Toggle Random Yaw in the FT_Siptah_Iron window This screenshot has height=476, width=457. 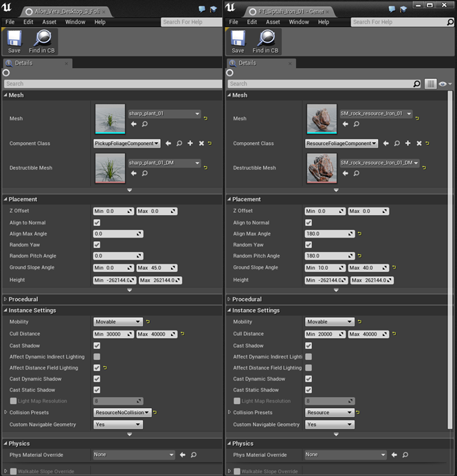[x=309, y=245]
